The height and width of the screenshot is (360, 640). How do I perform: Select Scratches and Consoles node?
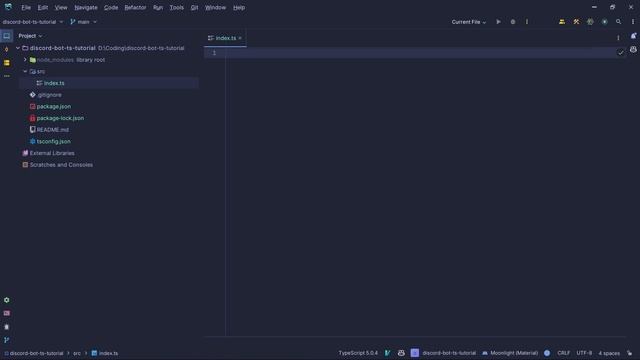[x=61, y=165]
